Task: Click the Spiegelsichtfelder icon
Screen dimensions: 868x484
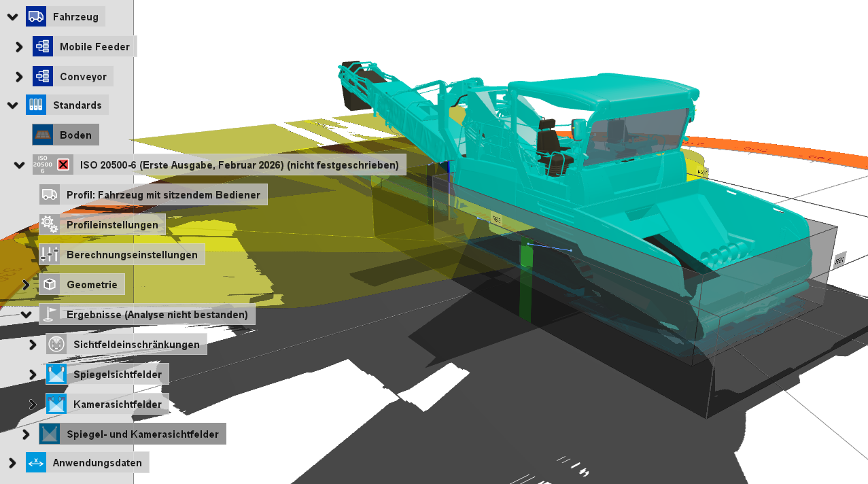Action: tap(56, 374)
